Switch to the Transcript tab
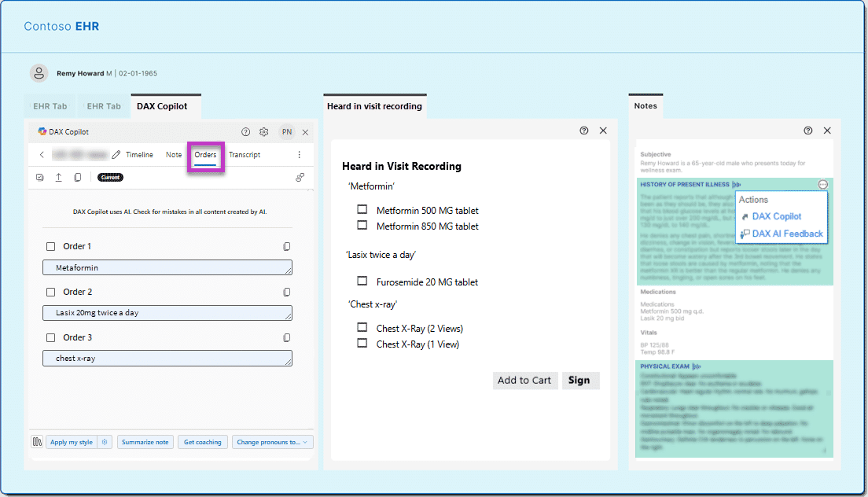The height and width of the screenshot is (497, 868). [245, 154]
